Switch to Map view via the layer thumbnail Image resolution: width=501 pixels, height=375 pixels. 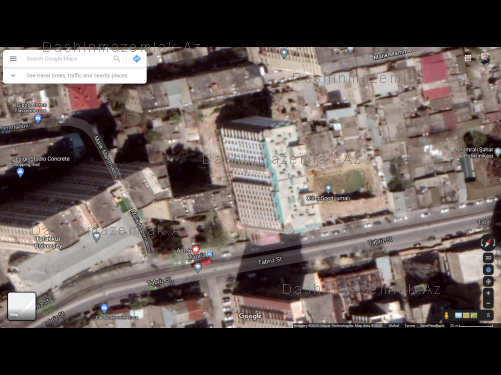coord(22,306)
